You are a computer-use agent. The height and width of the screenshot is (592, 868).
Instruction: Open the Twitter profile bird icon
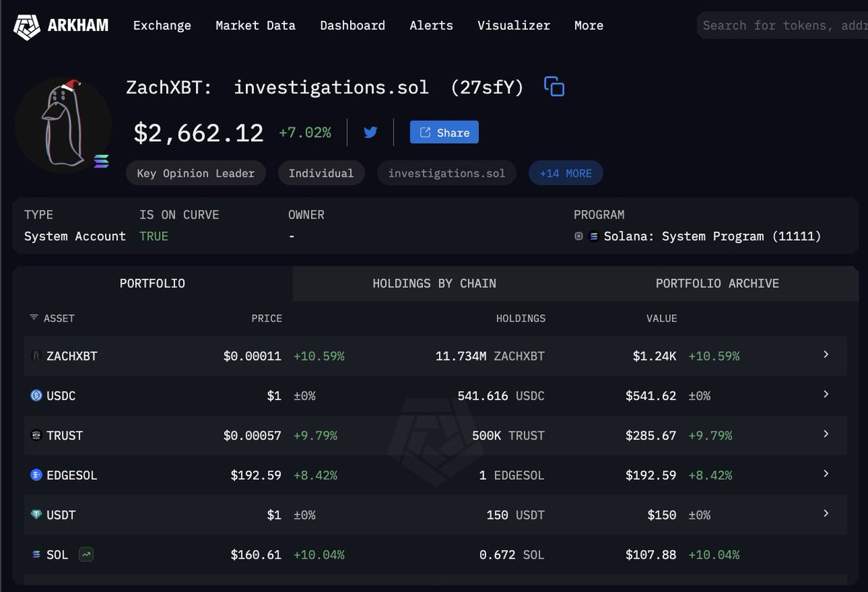[x=370, y=132]
